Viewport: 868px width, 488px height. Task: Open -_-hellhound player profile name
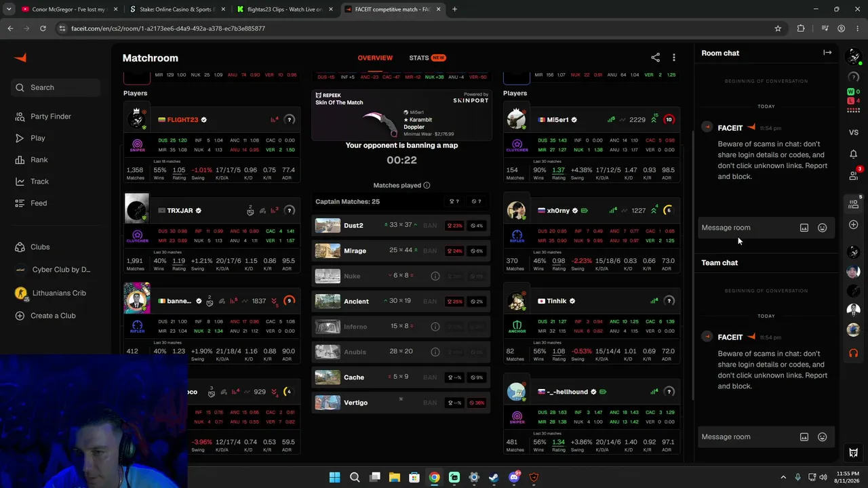pos(568,392)
